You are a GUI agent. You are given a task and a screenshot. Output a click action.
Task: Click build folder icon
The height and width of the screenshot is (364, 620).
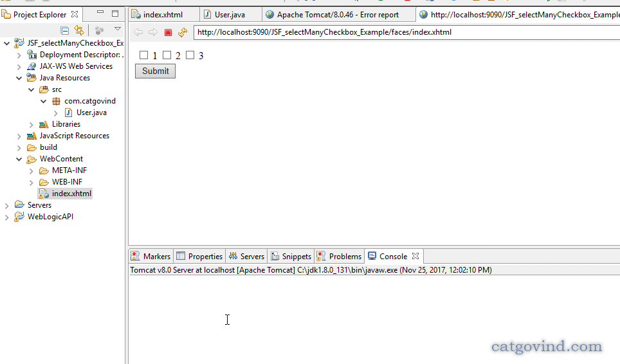point(32,147)
